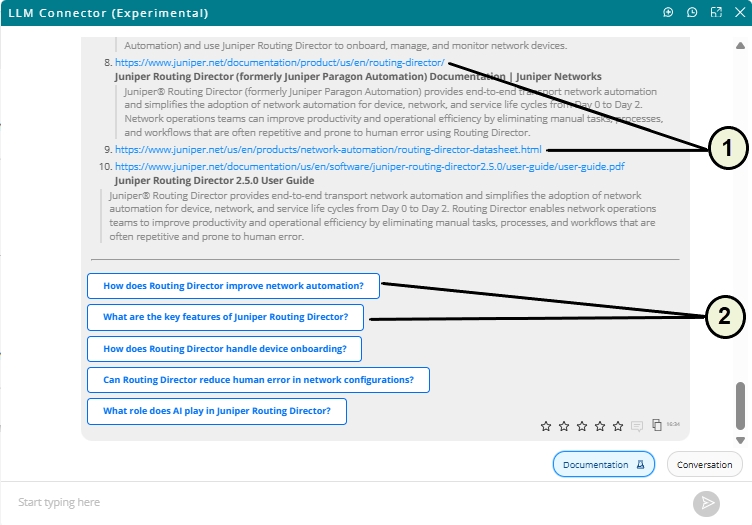Click the 'LLM Connector (Experimental)' title
The height and width of the screenshot is (525, 752).
click(x=108, y=13)
